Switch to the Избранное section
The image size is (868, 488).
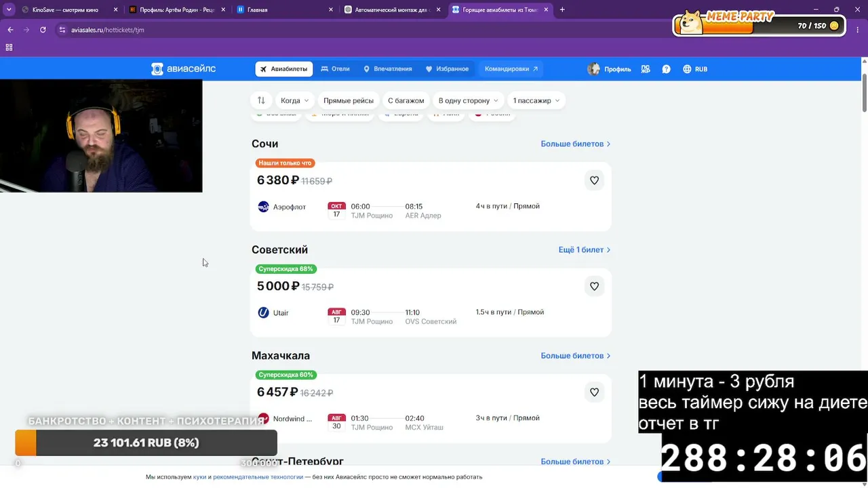click(x=447, y=69)
